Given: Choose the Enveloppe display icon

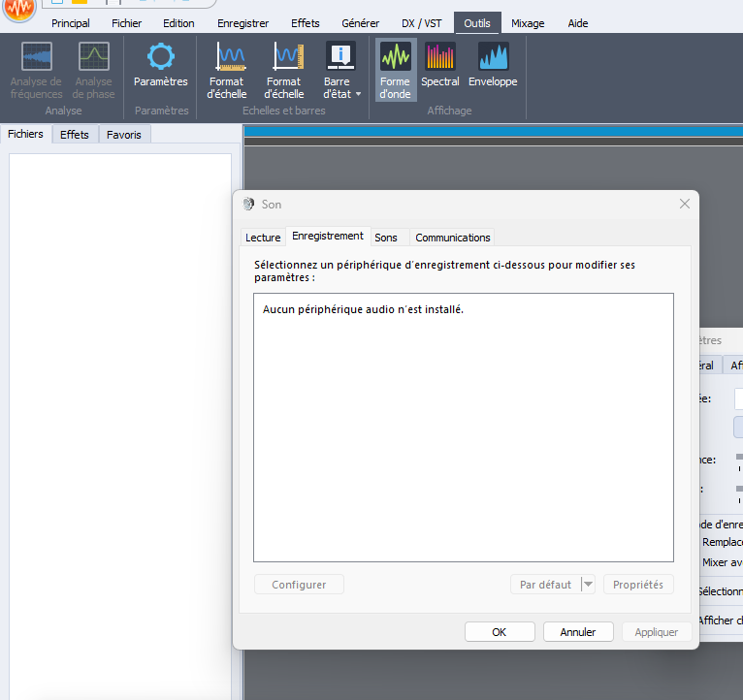Looking at the screenshot, I should (x=493, y=58).
